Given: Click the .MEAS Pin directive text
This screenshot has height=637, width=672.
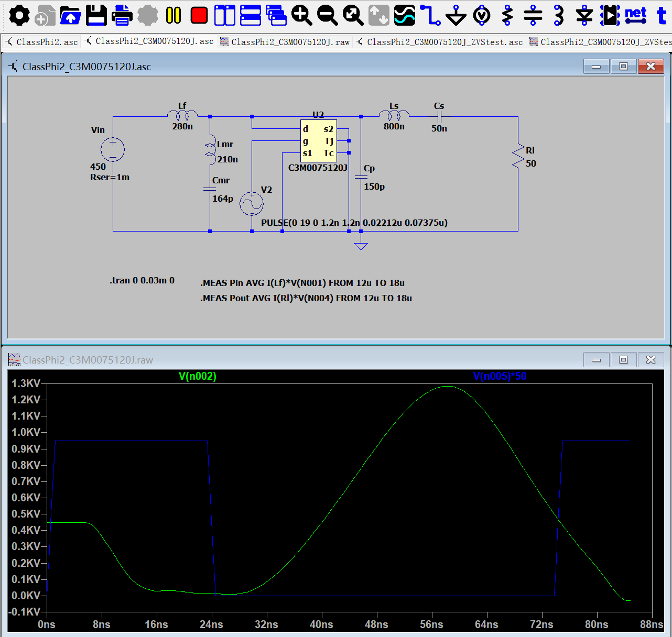Looking at the screenshot, I should pos(302,283).
